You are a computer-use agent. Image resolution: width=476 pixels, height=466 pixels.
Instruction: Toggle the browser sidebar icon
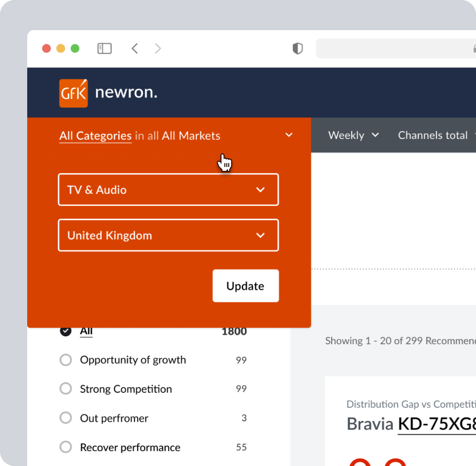tap(104, 49)
